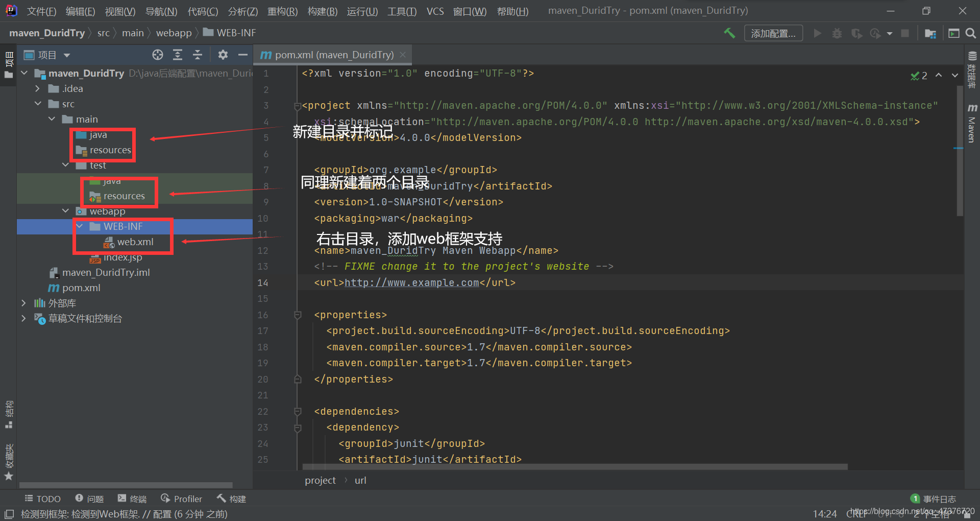Screen dimensions: 980x521
Task: Switch to the Profiler tool tab
Action: coord(182,499)
